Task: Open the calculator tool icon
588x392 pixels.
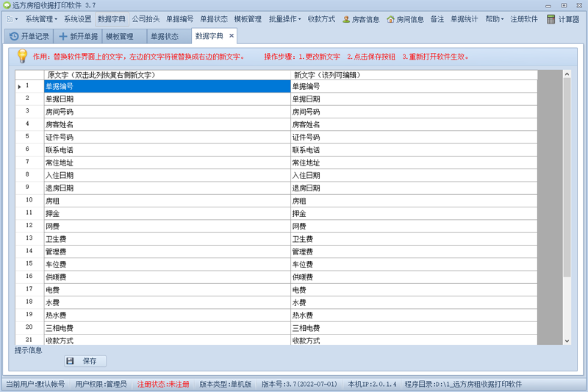Action: 551,20
